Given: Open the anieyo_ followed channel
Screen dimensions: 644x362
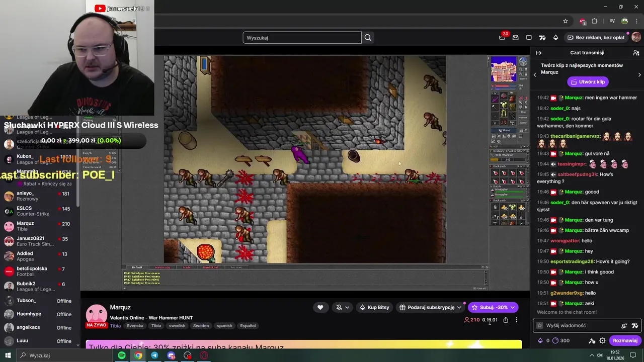Looking at the screenshot, I should [39, 196].
